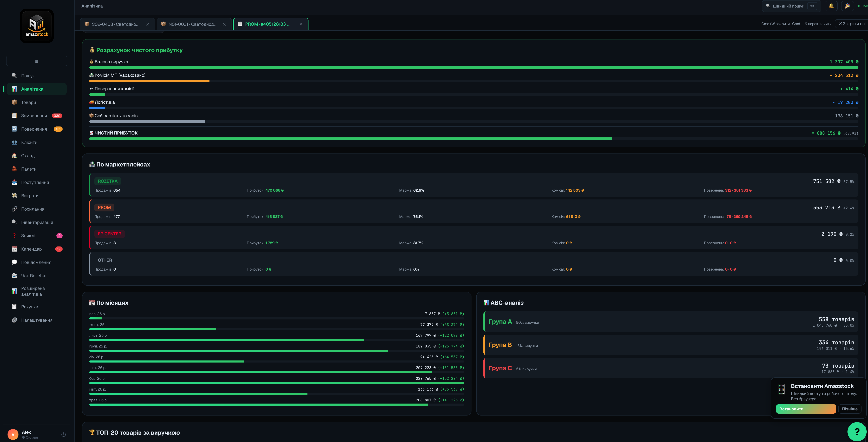
Task: Click the Логістика blue progress bar
Action: click(97, 108)
